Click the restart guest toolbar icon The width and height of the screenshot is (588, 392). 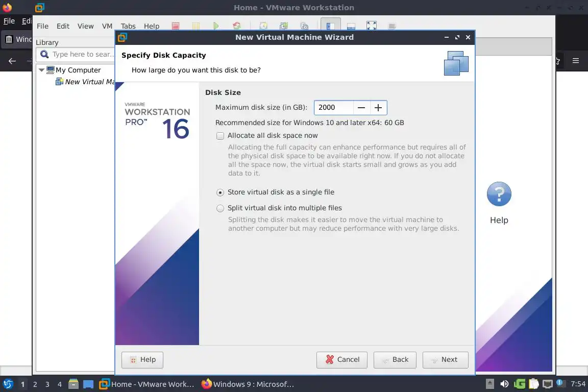(x=237, y=26)
